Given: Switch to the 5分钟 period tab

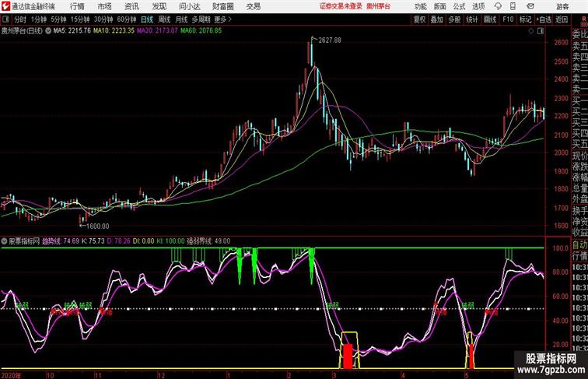Looking at the screenshot, I should [58, 19].
